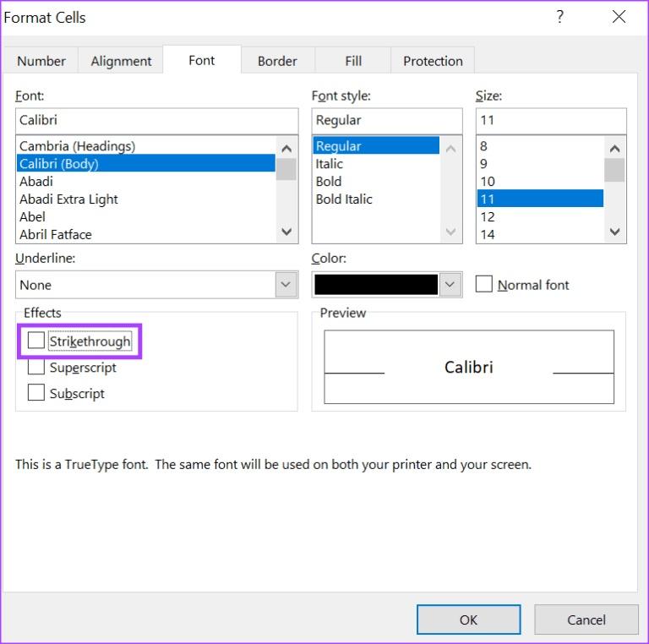Click font list scroll up arrow

pos(286,148)
